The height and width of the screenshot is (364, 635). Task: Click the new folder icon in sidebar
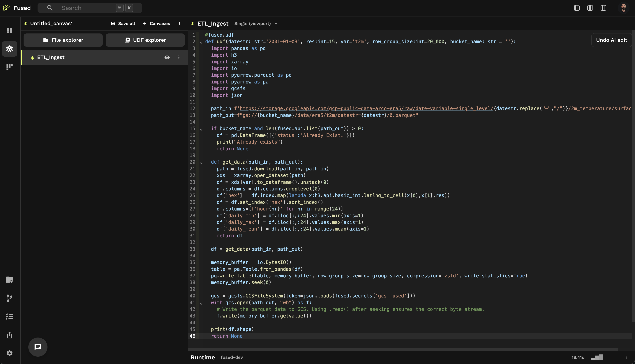pos(10,280)
